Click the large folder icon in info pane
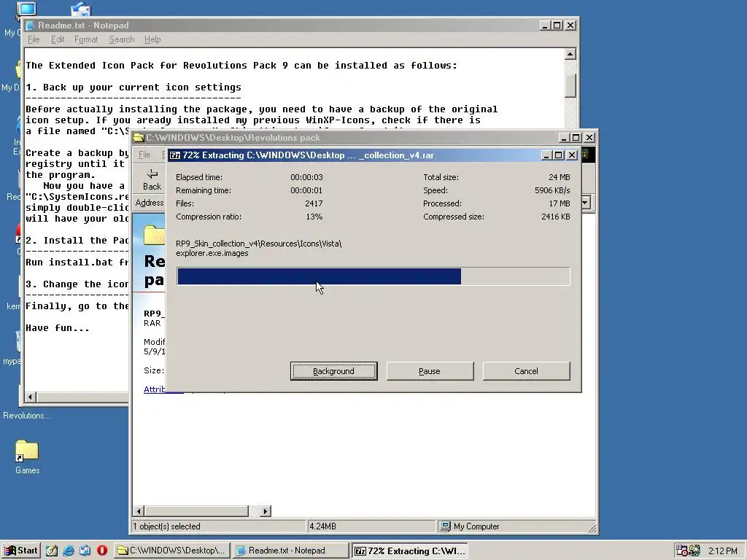 [155, 235]
